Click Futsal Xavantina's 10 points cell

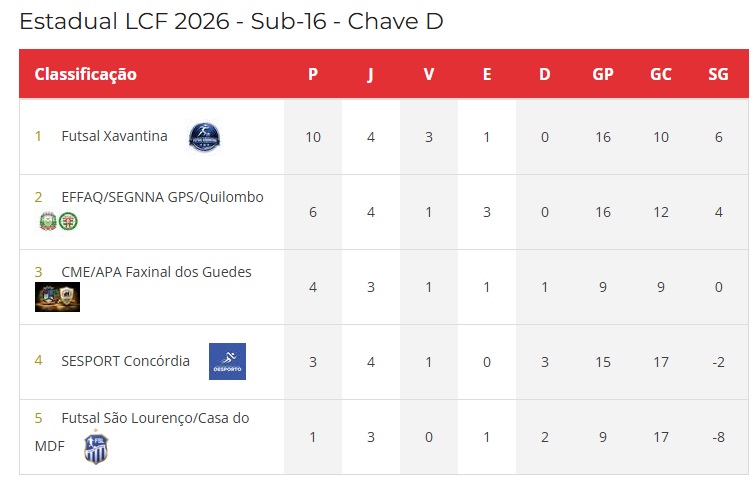313,137
